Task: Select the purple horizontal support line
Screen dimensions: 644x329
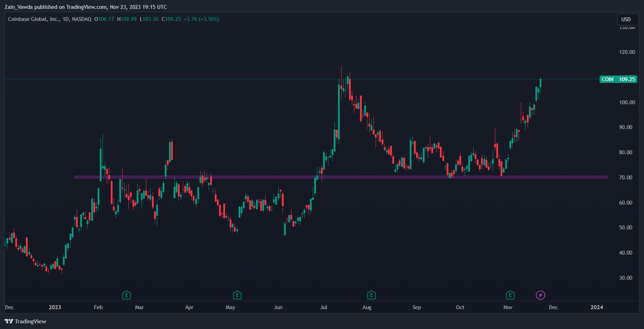Action: tap(341, 177)
